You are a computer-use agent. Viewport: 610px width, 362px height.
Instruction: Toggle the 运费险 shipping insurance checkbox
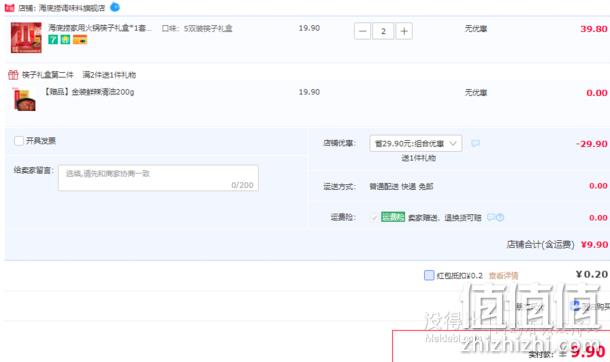pyautogui.click(x=374, y=217)
